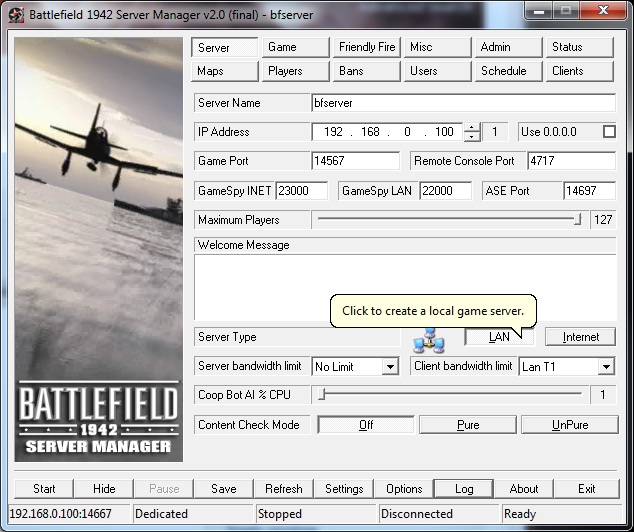Viewport: 634px width, 532px height.
Task: Select LAN server type
Action: coord(500,337)
